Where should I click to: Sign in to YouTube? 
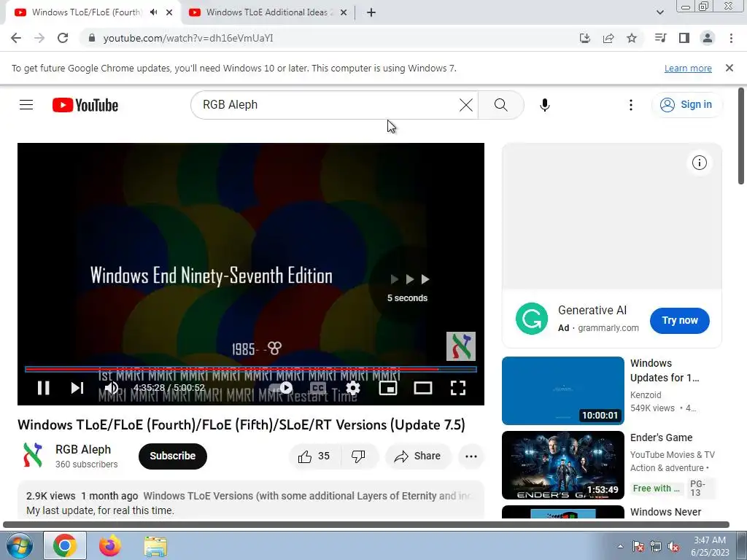click(x=686, y=105)
